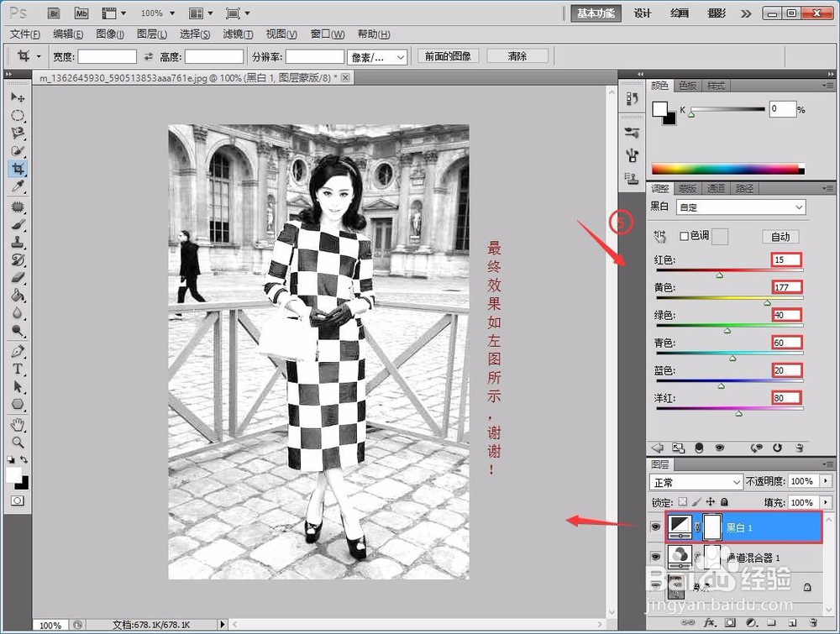Hide the 通道混合器 1 layer

(655, 558)
